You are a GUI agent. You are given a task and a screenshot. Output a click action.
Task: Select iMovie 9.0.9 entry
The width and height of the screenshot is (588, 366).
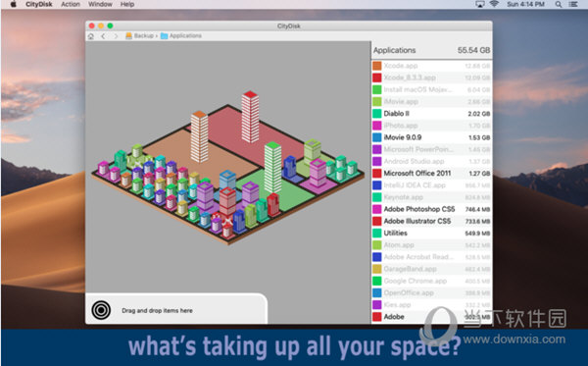(431, 137)
